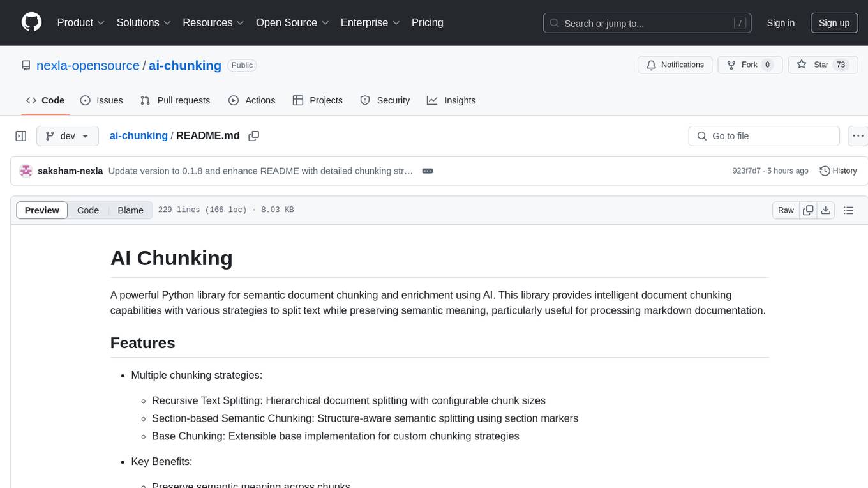
Task: Open the Update version to 0.1.8 commit
Action: (x=260, y=171)
